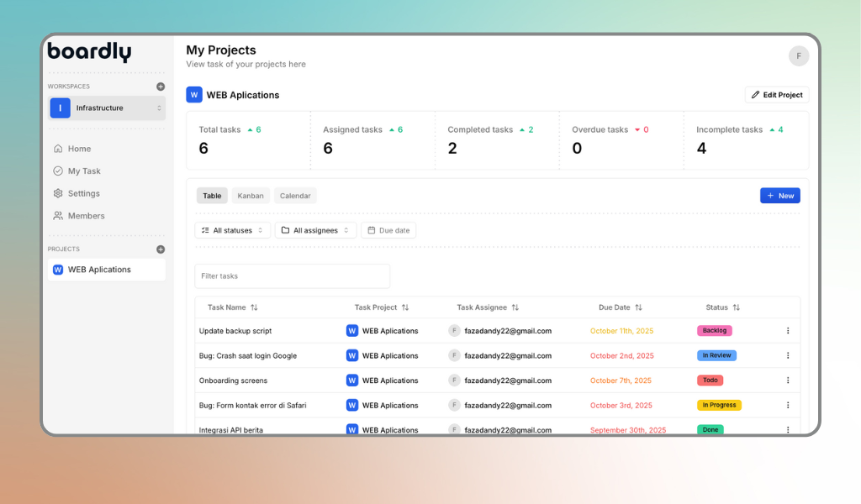The height and width of the screenshot is (504, 861).
Task: Open the Due date picker filter
Action: coord(388,230)
